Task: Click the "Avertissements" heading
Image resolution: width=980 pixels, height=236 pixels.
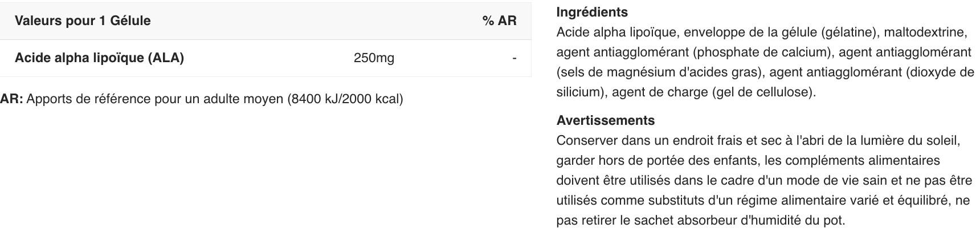Action: point(605,121)
